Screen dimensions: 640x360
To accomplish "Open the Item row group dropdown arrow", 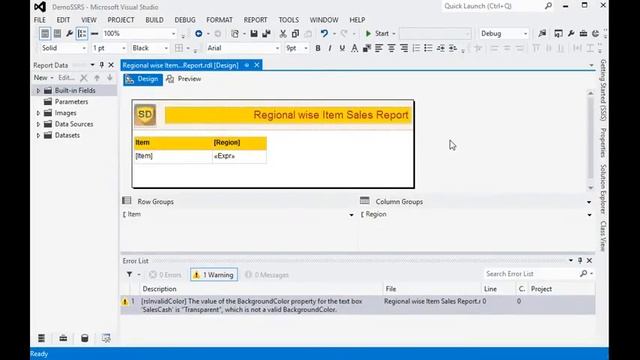I will pos(351,215).
